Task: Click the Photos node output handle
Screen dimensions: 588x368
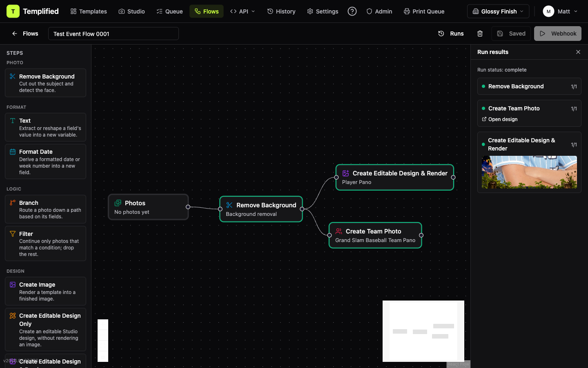Action: (188, 207)
